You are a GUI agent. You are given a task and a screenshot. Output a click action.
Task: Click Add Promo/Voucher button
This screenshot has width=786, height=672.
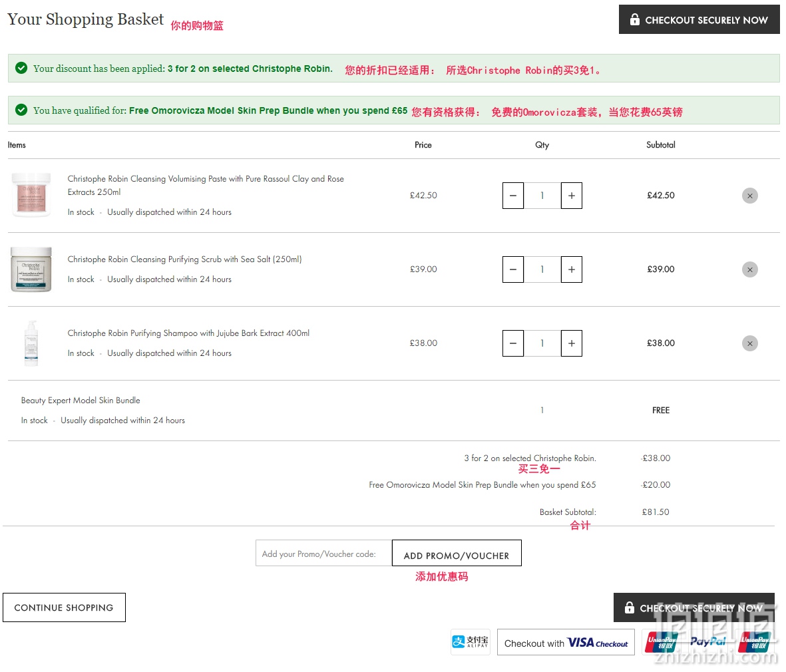457,553
